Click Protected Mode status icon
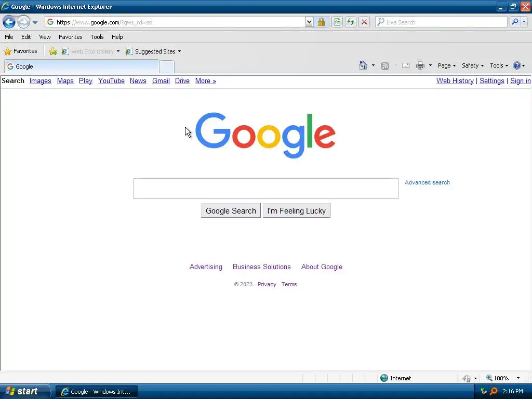The width and height of the screenshot is (532, 399). pyautogui.click(x=467, y=378)
